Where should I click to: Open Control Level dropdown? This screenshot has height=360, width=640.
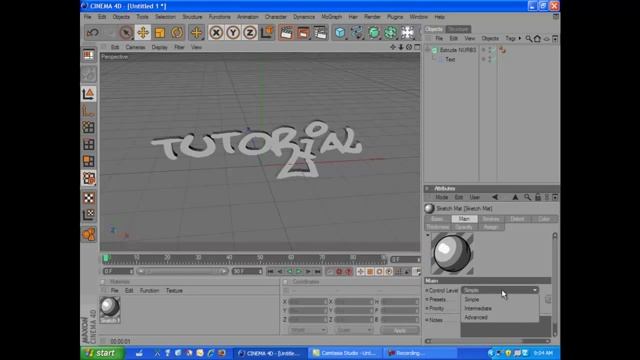pyautogui.click(x=500, y=290)
